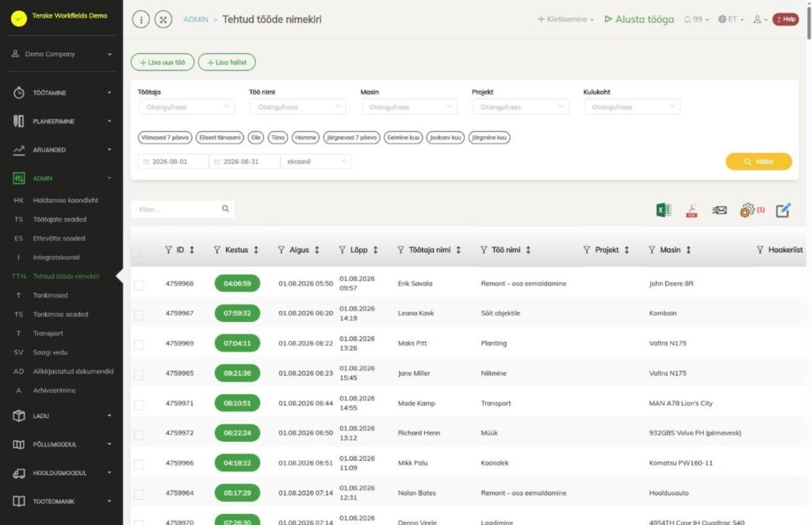This screenshot has height=525, width=812.
Task: Open the Töö nimi filter dropdown
Action: point(298,106)
